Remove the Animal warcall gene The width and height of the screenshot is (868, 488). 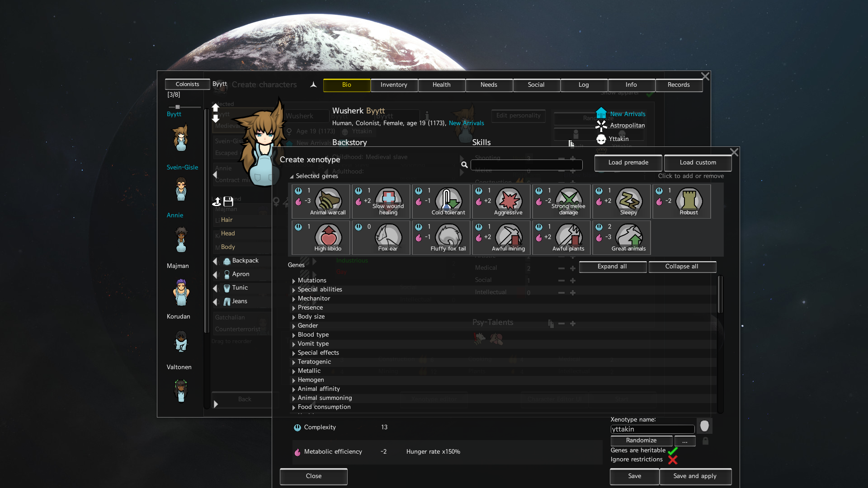coord(321,202)
